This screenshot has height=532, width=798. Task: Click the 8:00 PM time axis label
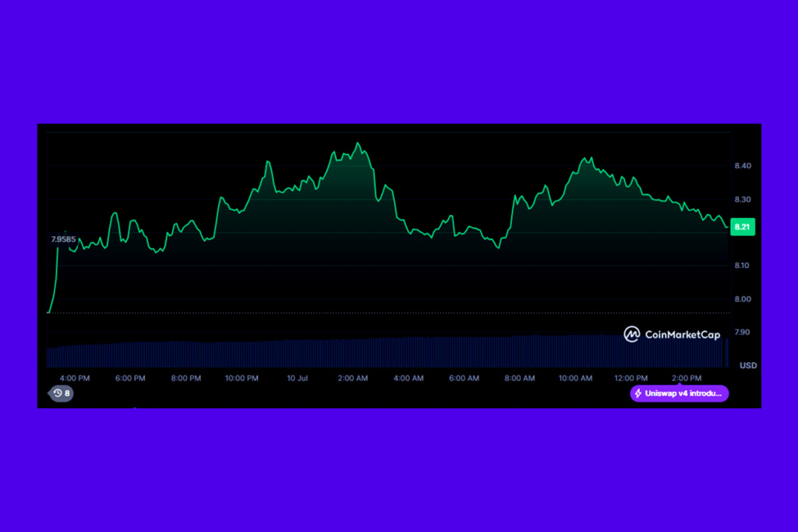point(186,379)
